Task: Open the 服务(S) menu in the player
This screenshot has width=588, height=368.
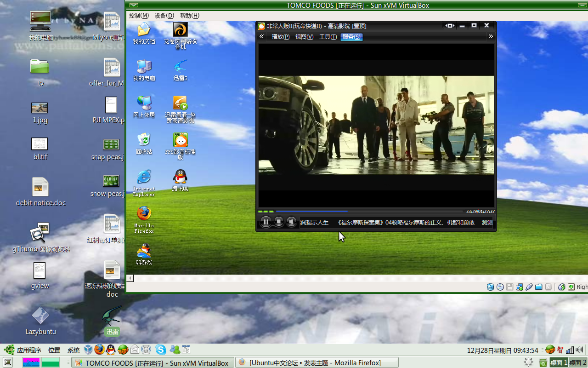Action: click(351, 37)
